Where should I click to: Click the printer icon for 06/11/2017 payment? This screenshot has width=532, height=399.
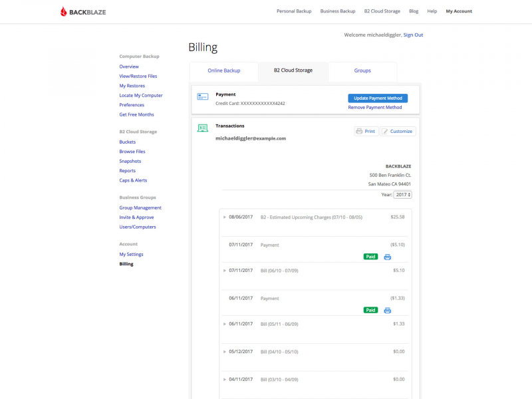(x=387, y=311)
